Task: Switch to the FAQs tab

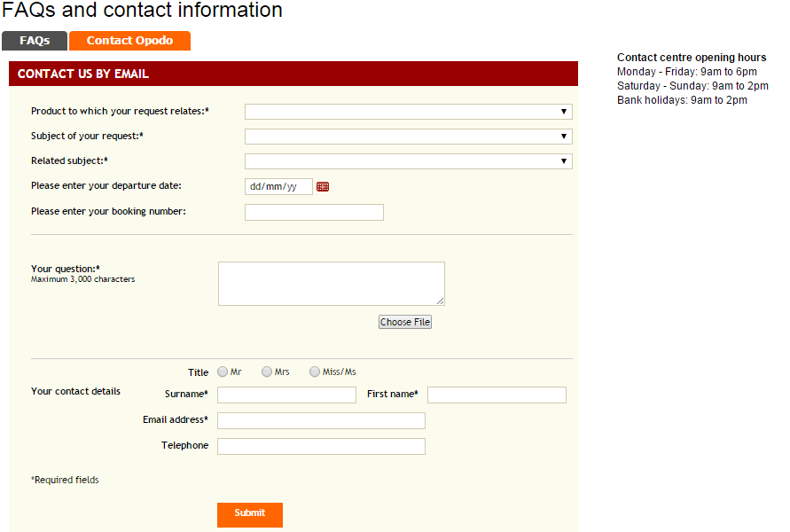Action: [x=35, y=41]
